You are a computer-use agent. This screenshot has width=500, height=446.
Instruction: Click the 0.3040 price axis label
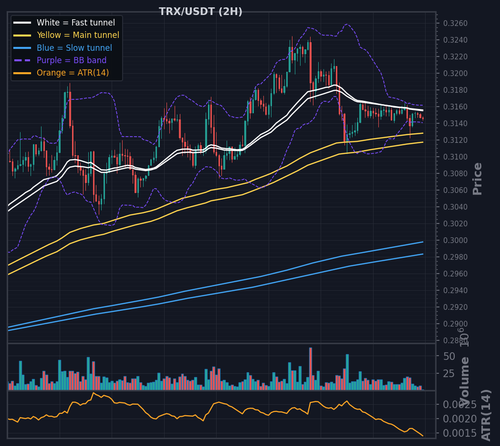coord(455,207)
